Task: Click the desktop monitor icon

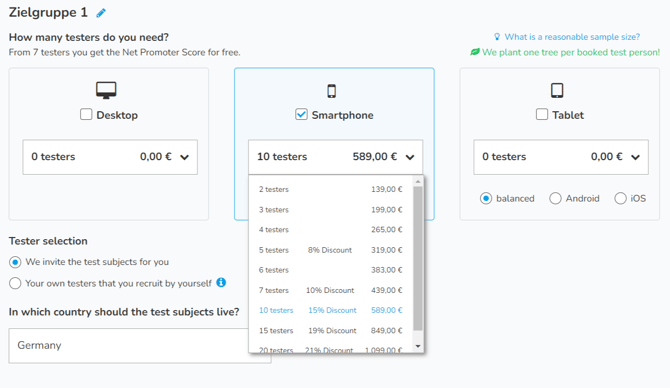Action: (x=106, y=91)
